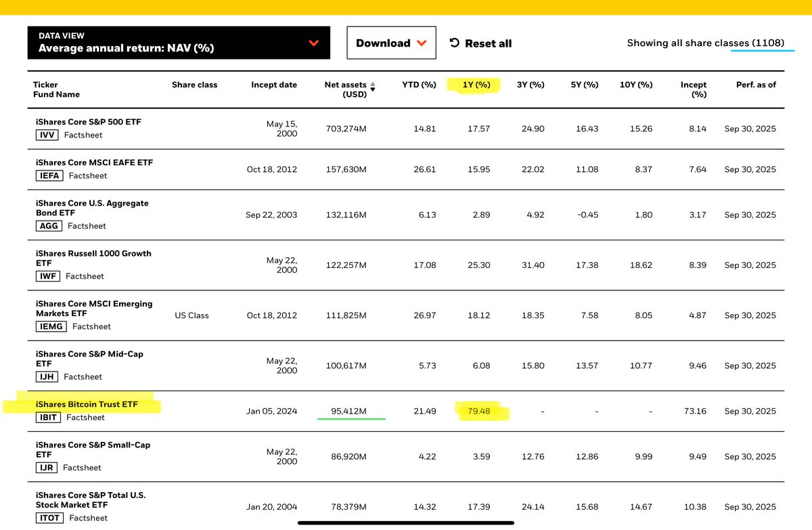Sort by Incept (%) column header
Viewport: 812px width, 530px height.
coord(694,89)
